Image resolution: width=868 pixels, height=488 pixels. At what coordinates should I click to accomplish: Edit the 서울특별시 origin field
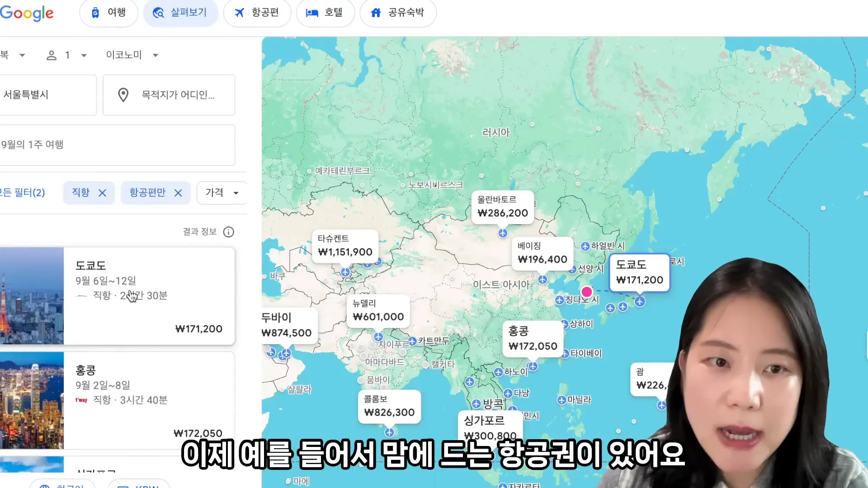(47, 95)
